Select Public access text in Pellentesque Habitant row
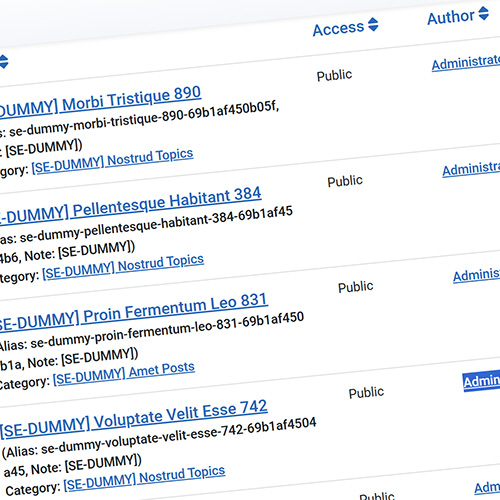This screenshot has height=500, width=500. (345, 181)
